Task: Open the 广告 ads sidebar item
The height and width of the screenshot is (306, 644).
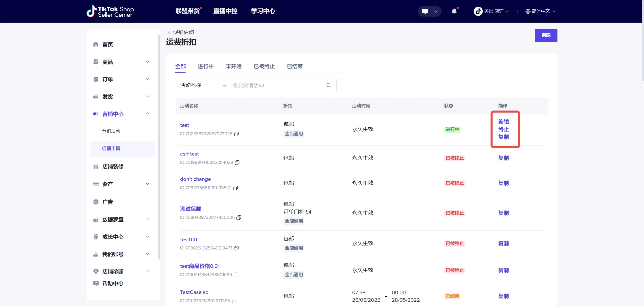Action: point(107,202)
